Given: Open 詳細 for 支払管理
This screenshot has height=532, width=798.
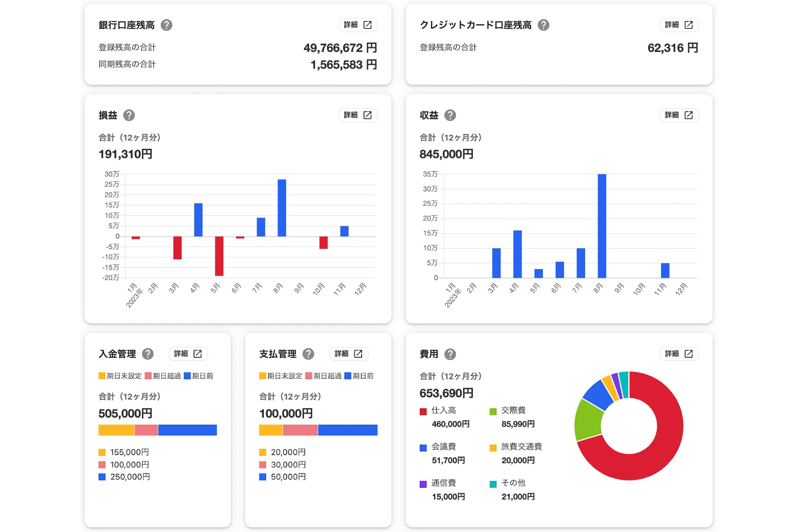Looking at the screenshot, I should point(348,353).
